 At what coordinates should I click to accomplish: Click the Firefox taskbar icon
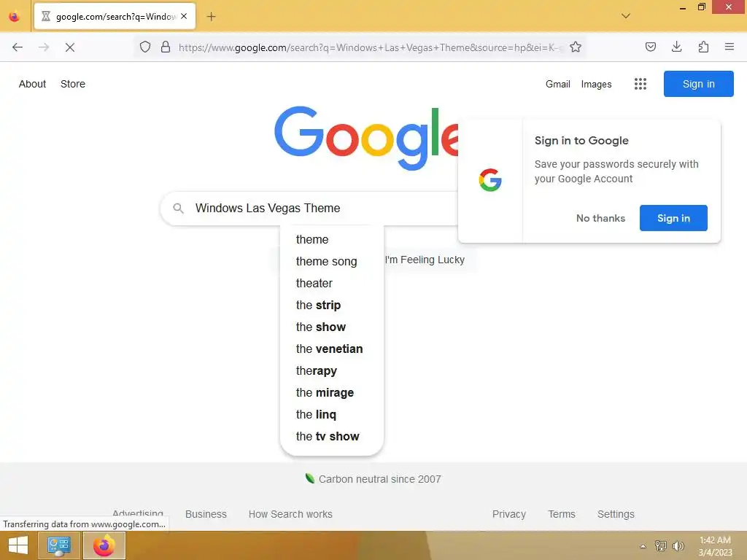pyautogui.click(x=104, y=545)
